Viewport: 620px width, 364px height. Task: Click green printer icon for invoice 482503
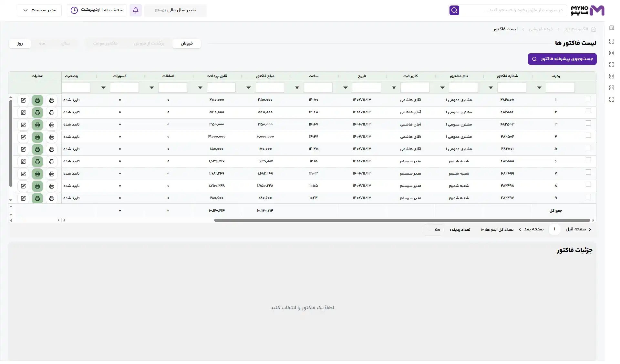pyautogui.click(x=37, y=125)
